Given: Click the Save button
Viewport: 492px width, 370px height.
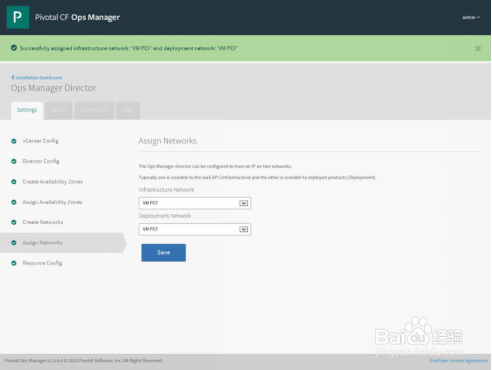Looking at the screenshot, I should [163, 253].
